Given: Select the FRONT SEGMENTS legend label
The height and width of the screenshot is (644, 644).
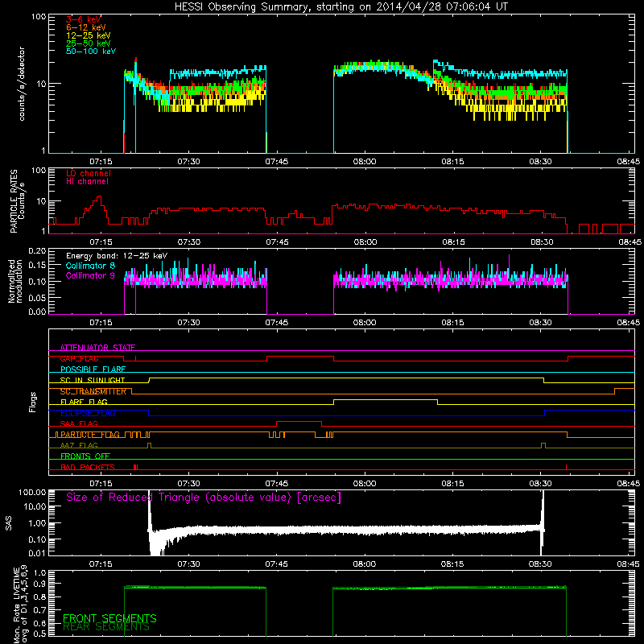Looking at the screenshot, I should (x=109, y=618).
